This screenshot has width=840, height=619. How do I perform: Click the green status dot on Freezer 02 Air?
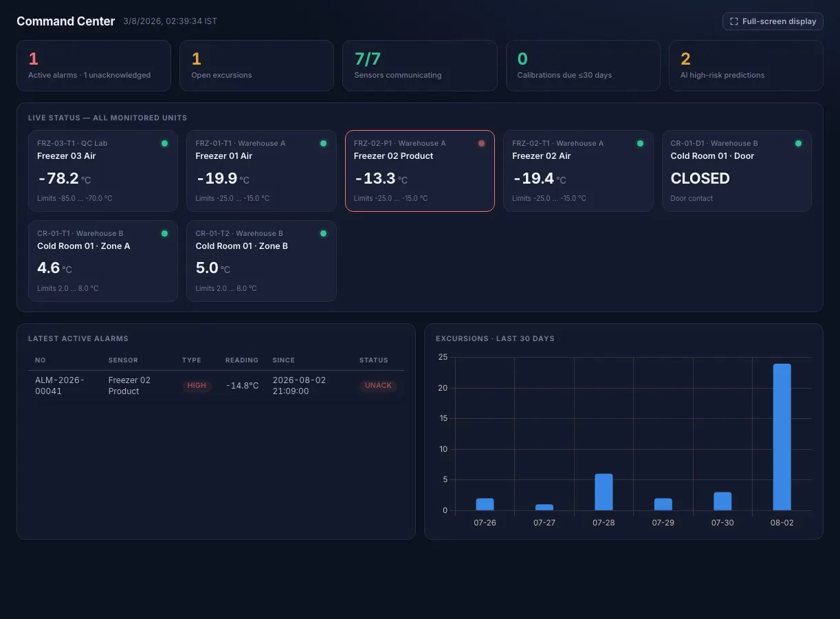point(640,143)
